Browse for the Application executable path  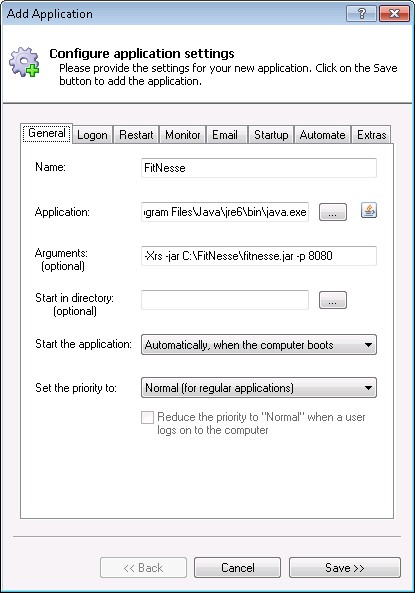333,212
